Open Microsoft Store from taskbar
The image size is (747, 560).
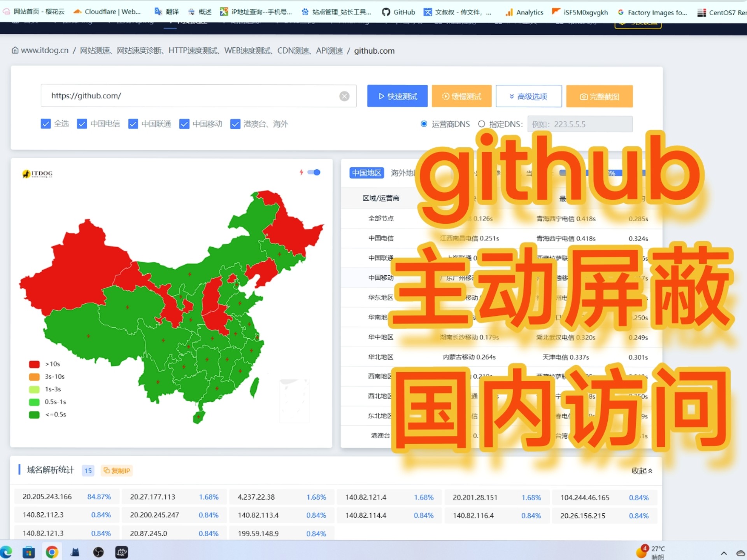(x=28, y=552)
